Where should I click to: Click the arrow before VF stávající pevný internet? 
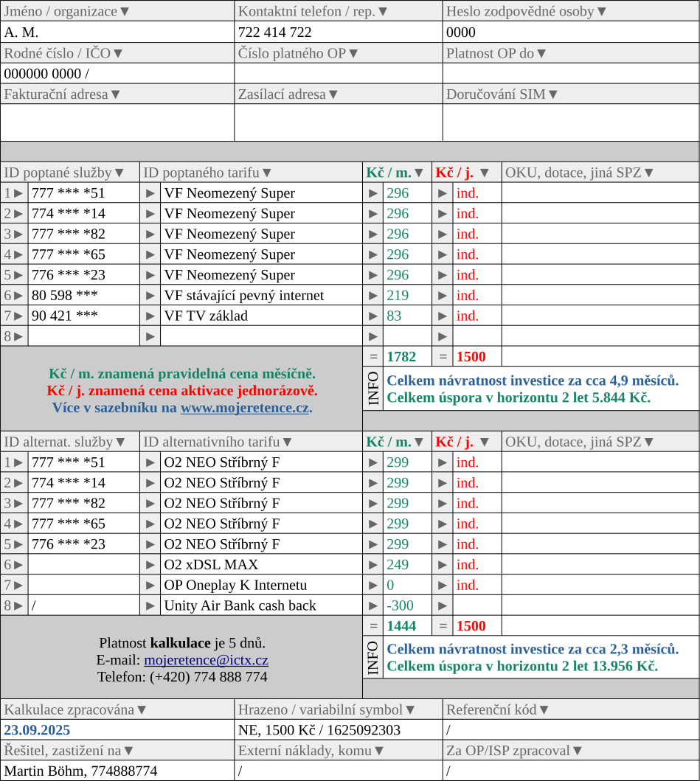click(150, 295)
